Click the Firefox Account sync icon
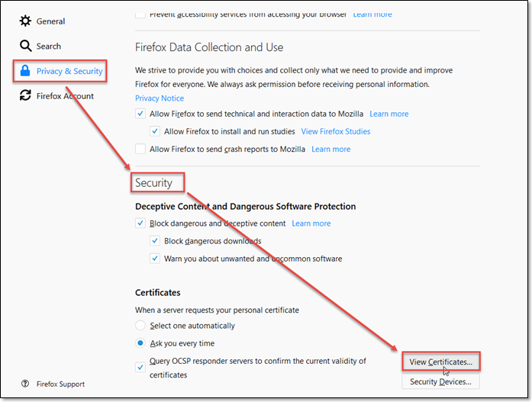The width and height of the screenshot is (532, 402). [x=25, y=95]
